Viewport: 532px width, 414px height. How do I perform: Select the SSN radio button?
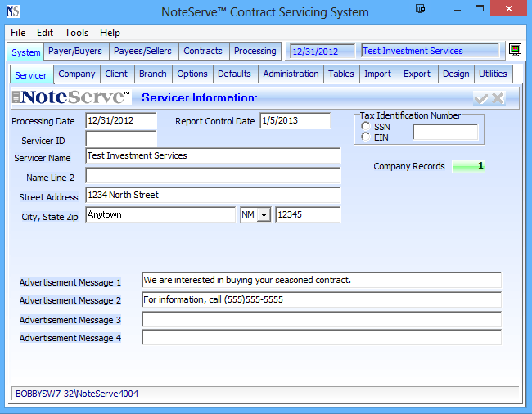(x=366, y=126)
